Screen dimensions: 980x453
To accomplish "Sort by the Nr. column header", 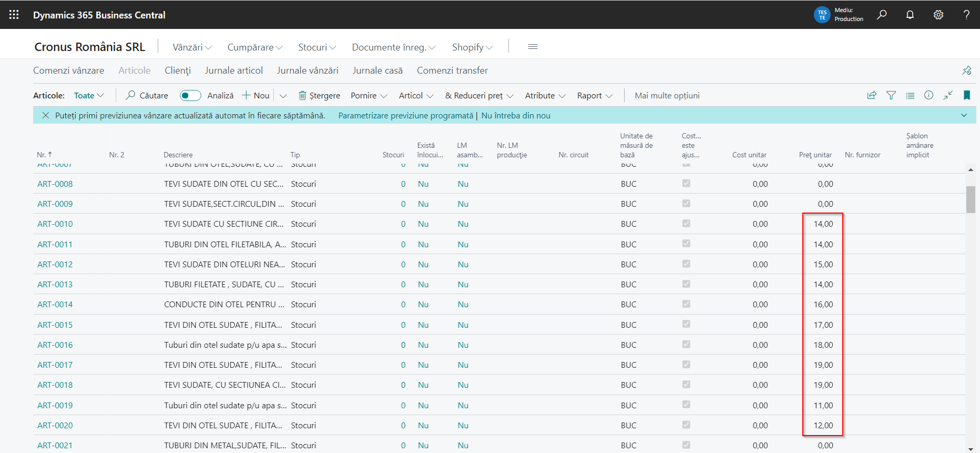I will (x=45, y=155).
